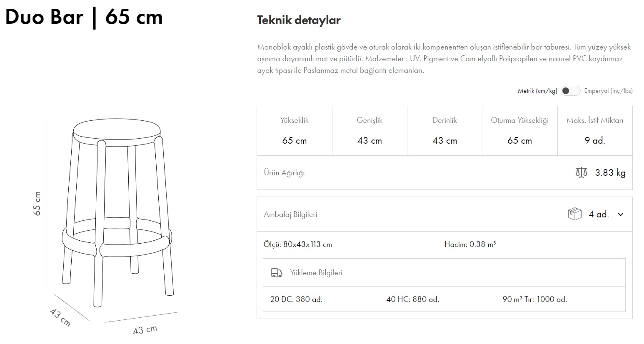Toggle the Metrik/Emperyal unit switch
This screenshot has width=644, height=344.
coord(570,91)
